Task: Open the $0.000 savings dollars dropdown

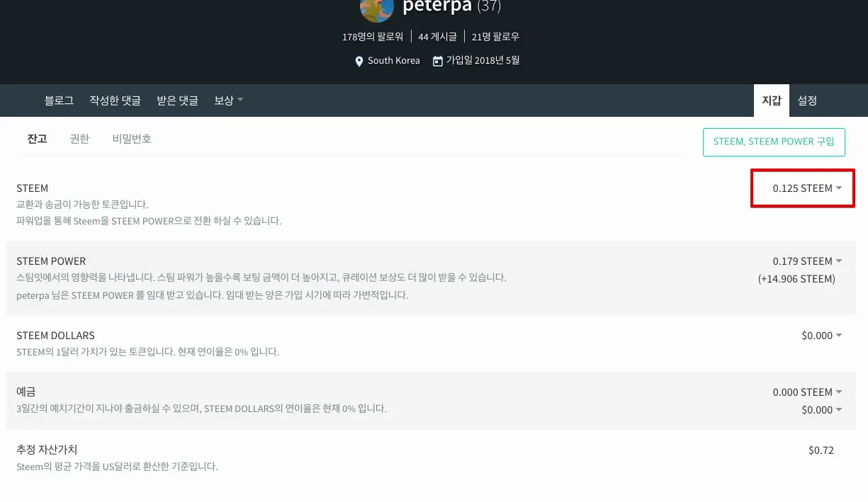Action: pos(821,410)
